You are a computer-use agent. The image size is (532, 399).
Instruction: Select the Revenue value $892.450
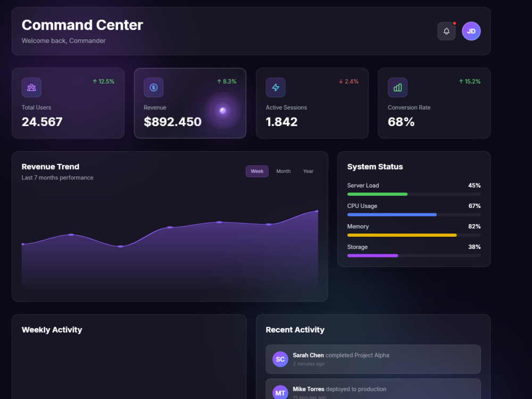(172, 122)
